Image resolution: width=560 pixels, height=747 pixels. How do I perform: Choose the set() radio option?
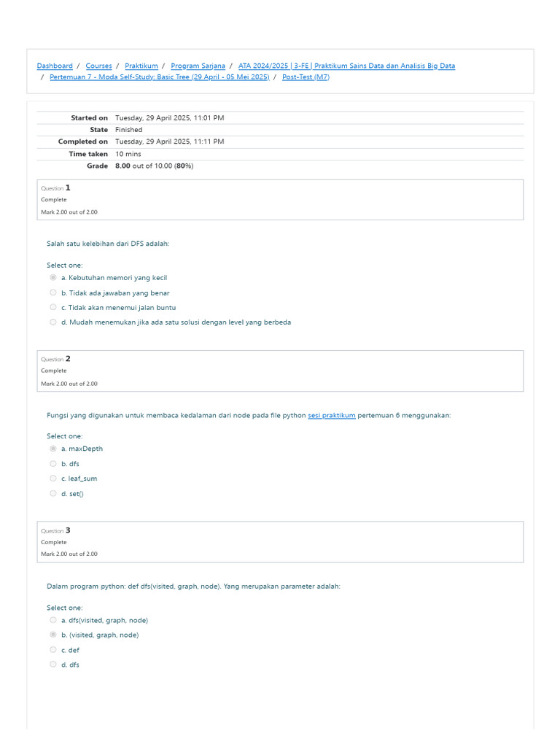(53, 494)
